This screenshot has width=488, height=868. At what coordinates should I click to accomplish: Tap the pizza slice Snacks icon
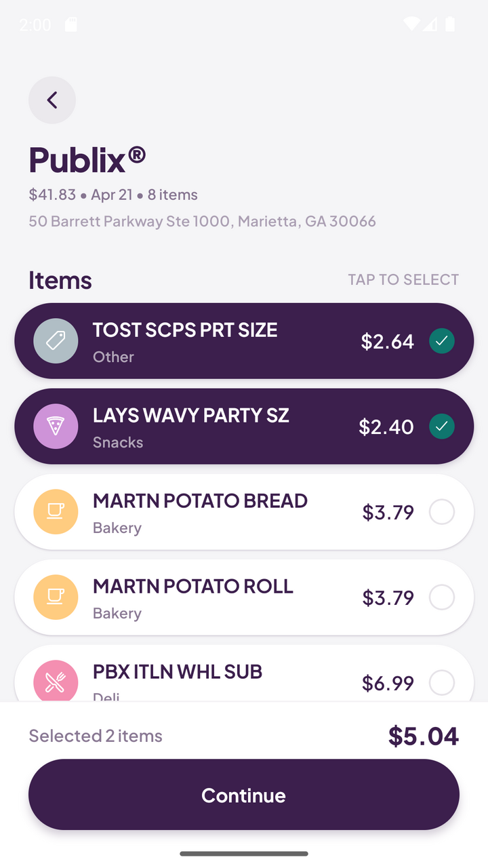point(56,426)
